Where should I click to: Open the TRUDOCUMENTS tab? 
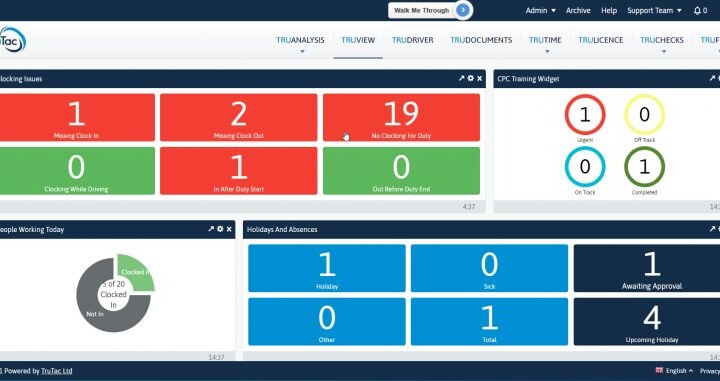[x=481, y=40]
